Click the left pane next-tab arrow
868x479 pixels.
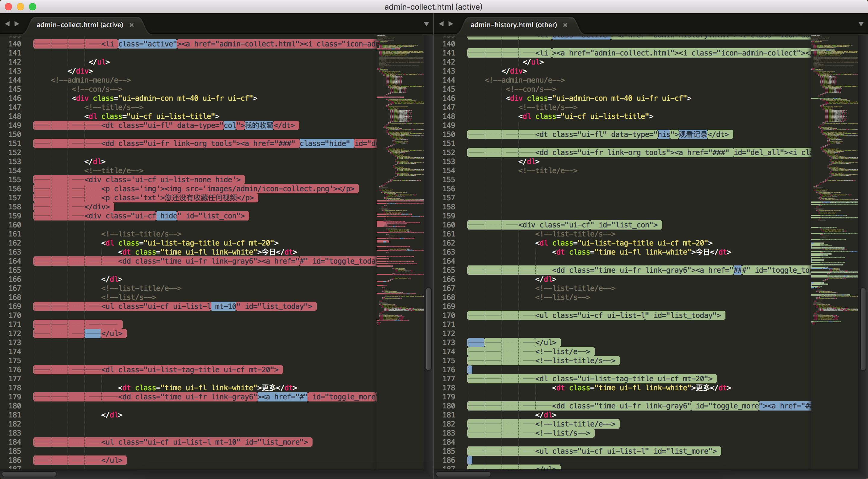click(17, 24)
